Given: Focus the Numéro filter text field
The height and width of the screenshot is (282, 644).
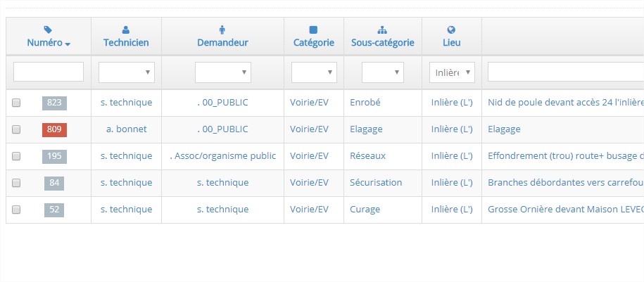Looking at the screenshot, I should pos(49,72).
